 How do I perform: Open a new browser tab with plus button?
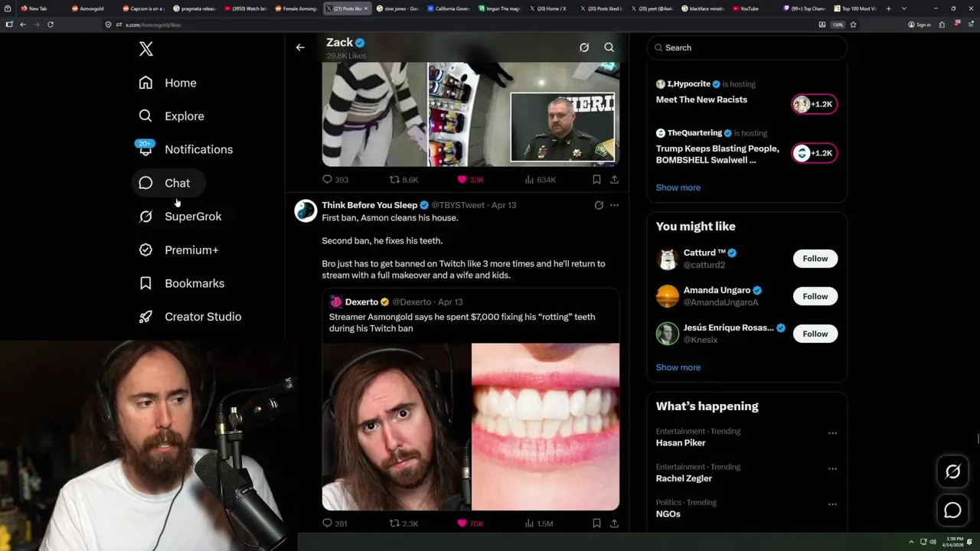tap(888, 8)
